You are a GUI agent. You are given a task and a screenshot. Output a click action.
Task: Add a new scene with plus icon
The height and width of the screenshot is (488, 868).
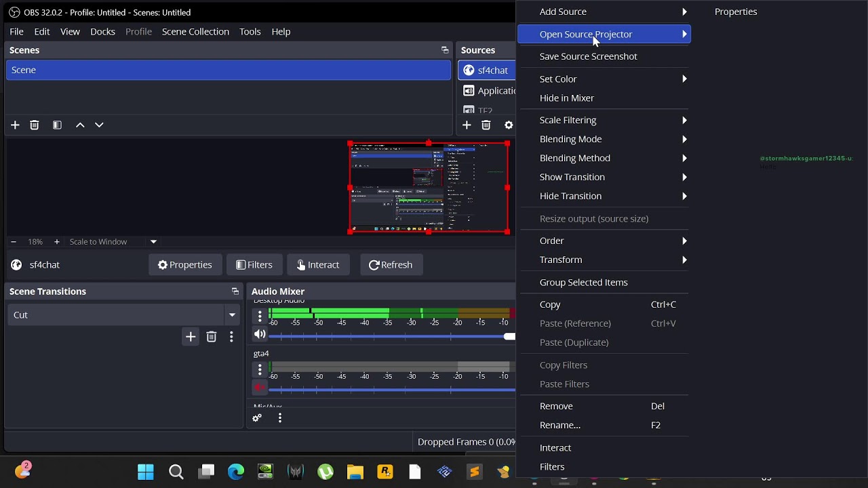click(15, 125)
